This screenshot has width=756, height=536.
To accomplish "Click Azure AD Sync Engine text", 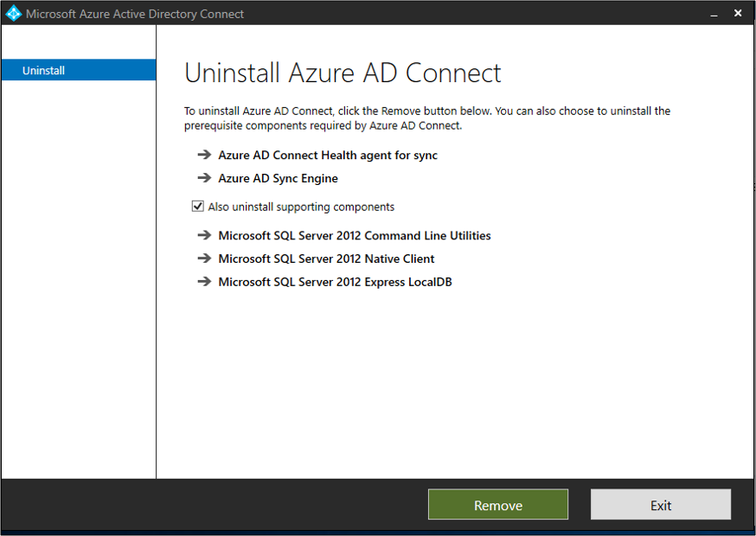I will [279, 178].
